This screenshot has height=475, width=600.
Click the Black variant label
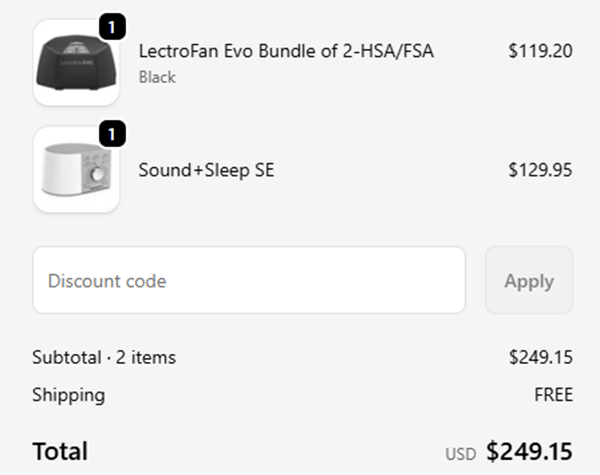click(157, 77)
